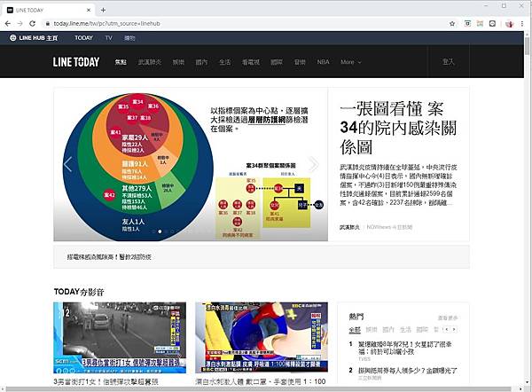Open the third extension icon in toolbar

(x=492, y=23)
